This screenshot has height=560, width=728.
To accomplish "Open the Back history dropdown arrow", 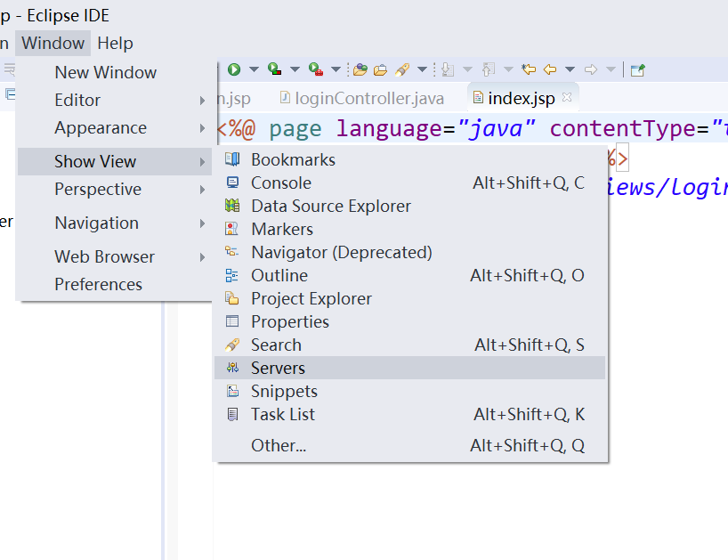I will 570,69.
